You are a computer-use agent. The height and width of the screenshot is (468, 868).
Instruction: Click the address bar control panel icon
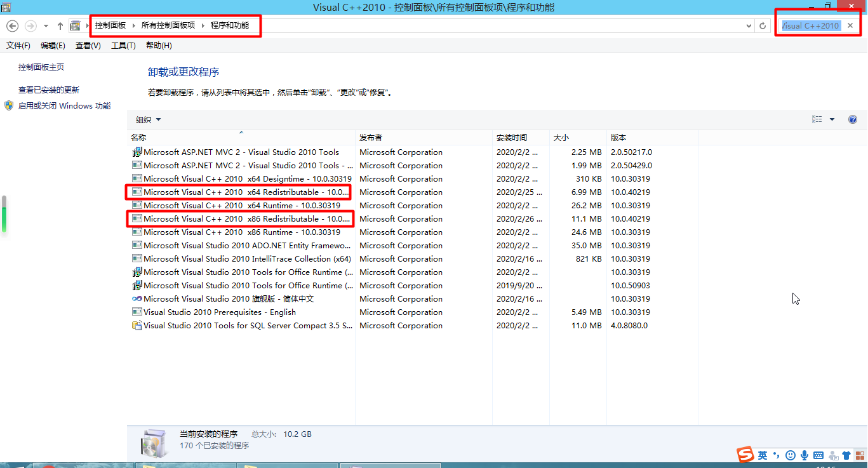tap(76, 26)
